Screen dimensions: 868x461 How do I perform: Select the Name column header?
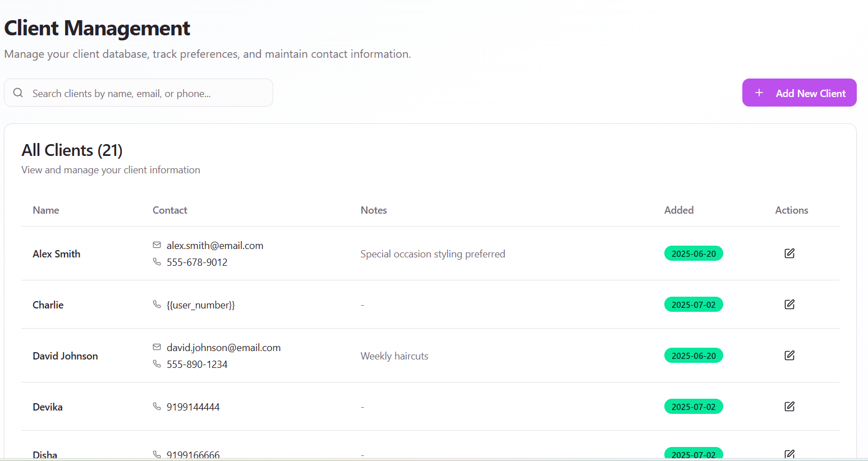(x=46, y=210)
